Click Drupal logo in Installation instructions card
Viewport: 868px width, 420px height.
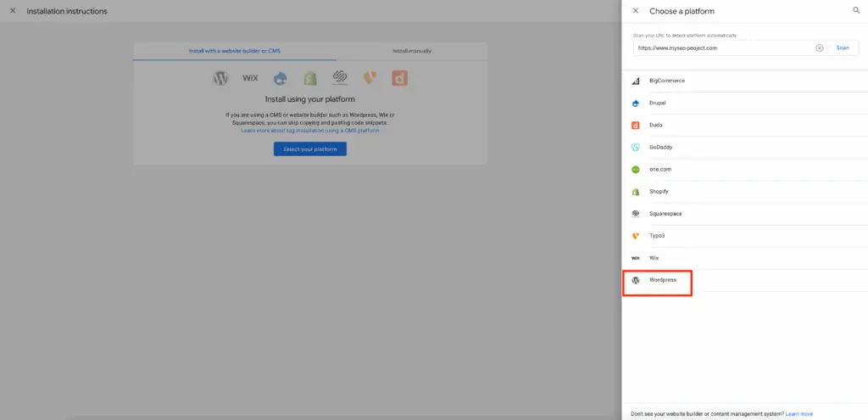point(280,78)
